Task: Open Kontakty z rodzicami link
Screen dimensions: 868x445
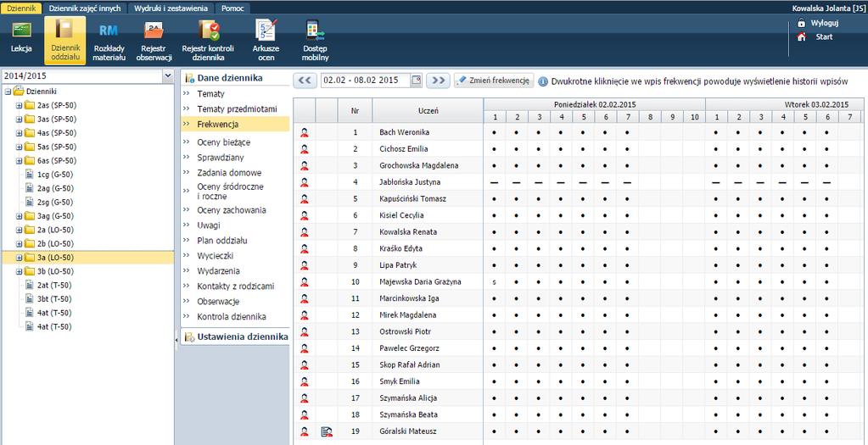Action: click(x=236, y=286)
